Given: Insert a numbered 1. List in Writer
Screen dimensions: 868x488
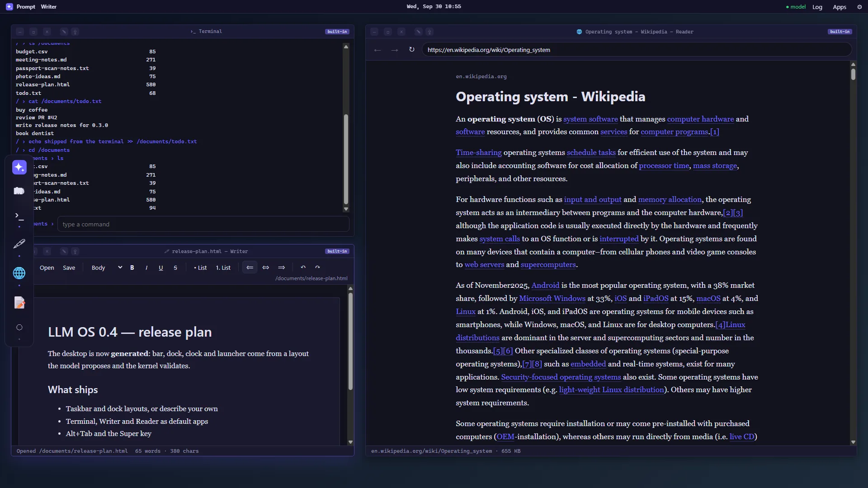Looking at the screenshot, I should point(223,267).
